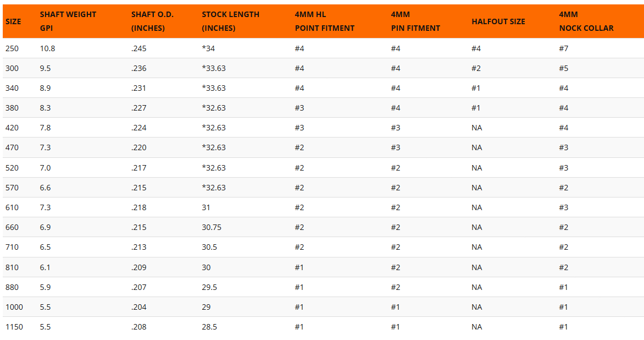Click shaft weight 10.8 value
The width and height of the screenshot is (644, 340).
click(47, 48)
